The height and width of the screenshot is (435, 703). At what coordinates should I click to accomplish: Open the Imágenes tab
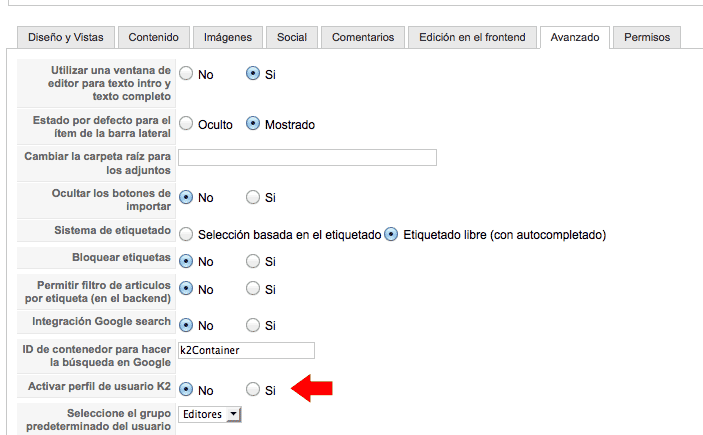228,37
